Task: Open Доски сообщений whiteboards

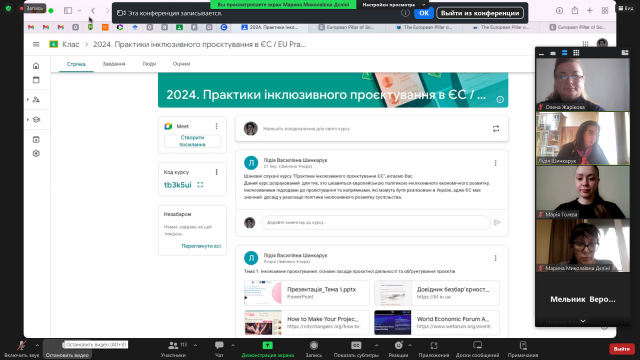Action: click(477, 349)
